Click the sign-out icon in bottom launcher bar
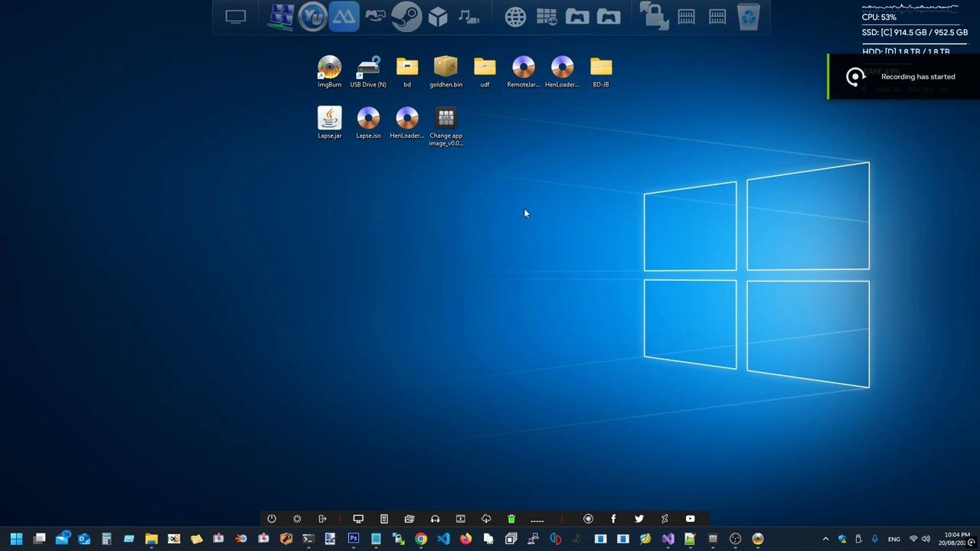This screenshot has height=551, width=980. coord(322,519)
